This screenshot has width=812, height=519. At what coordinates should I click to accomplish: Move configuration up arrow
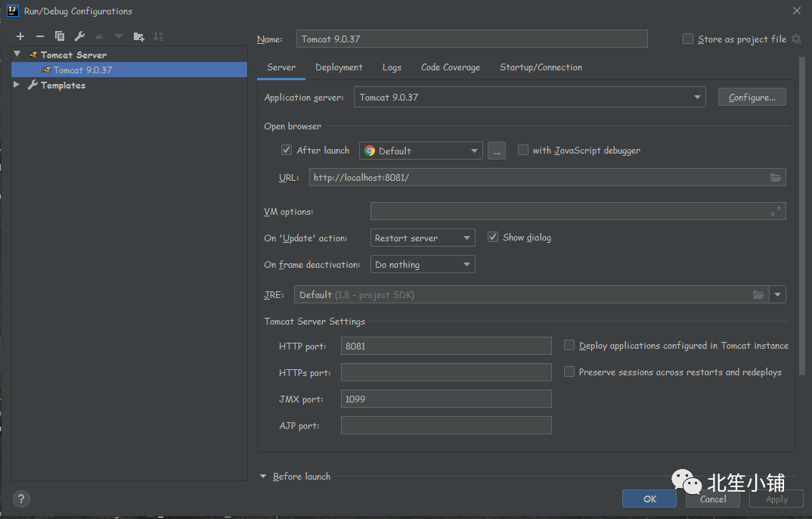[99, 36]
